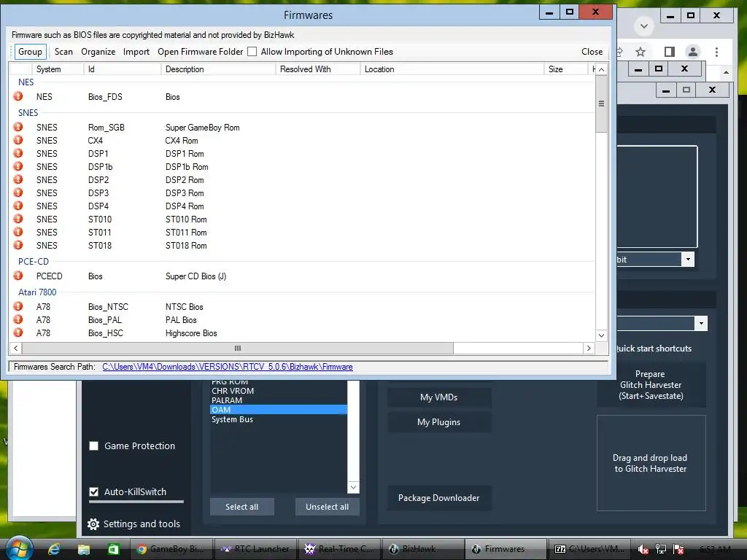This screenshot has width=747, height=560.
Task: Click the horizontal scrollbar thumb
Action: click(238, 348)
